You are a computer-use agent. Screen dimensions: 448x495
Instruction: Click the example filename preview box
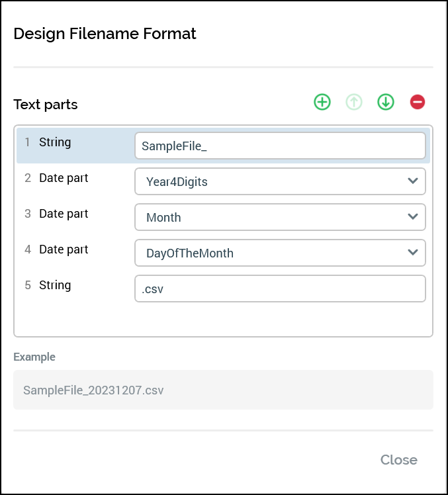pyautogui.click(x=223, y=390)
